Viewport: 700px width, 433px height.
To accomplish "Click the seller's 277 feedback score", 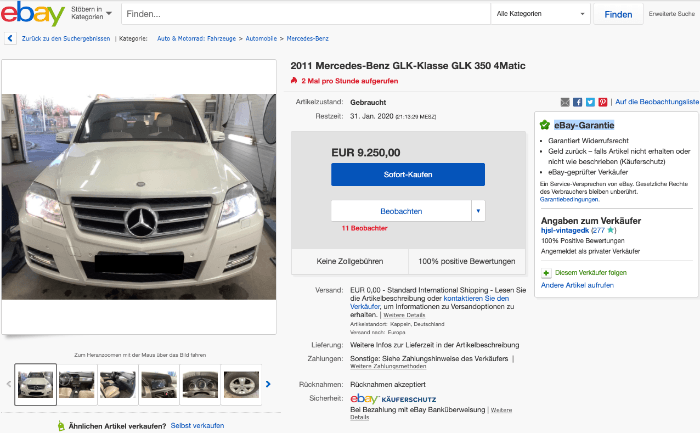I will coord(599,230).
